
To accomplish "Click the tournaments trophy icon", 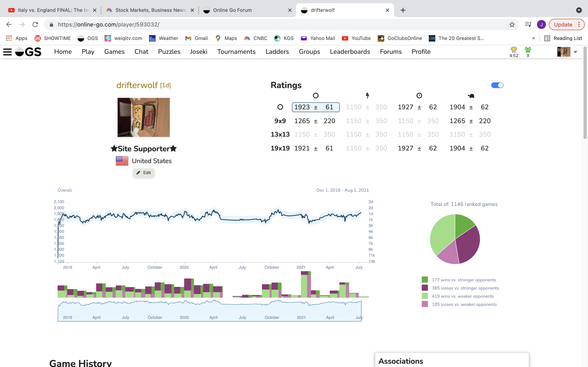I will (x=514, y=50).
